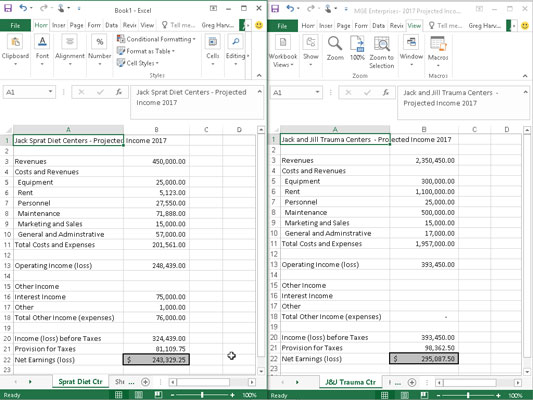Click Tell me search in right window
533x400 pixels.
tap(445, 25)
